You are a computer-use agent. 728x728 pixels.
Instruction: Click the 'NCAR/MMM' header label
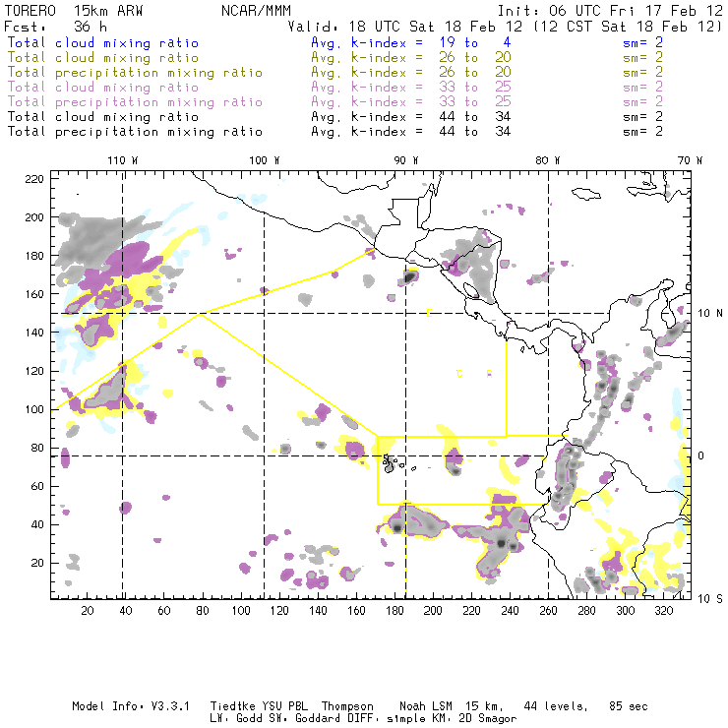tap(257, 10)
